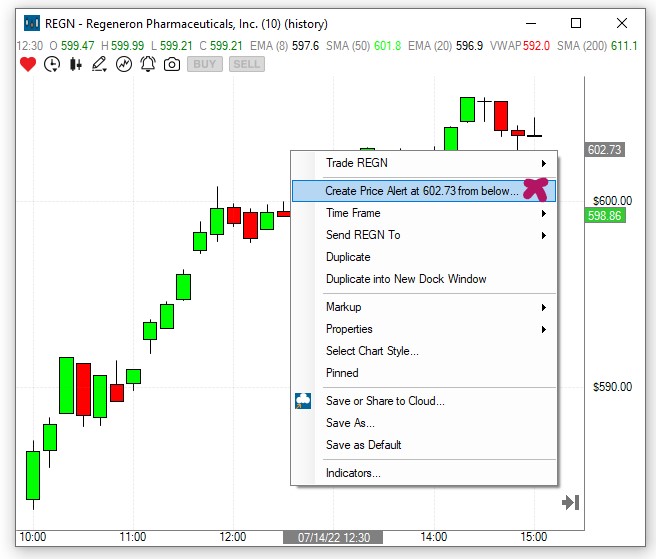Click the candlestick chart style icon
The image size is (656, 559).
[75, 64]
